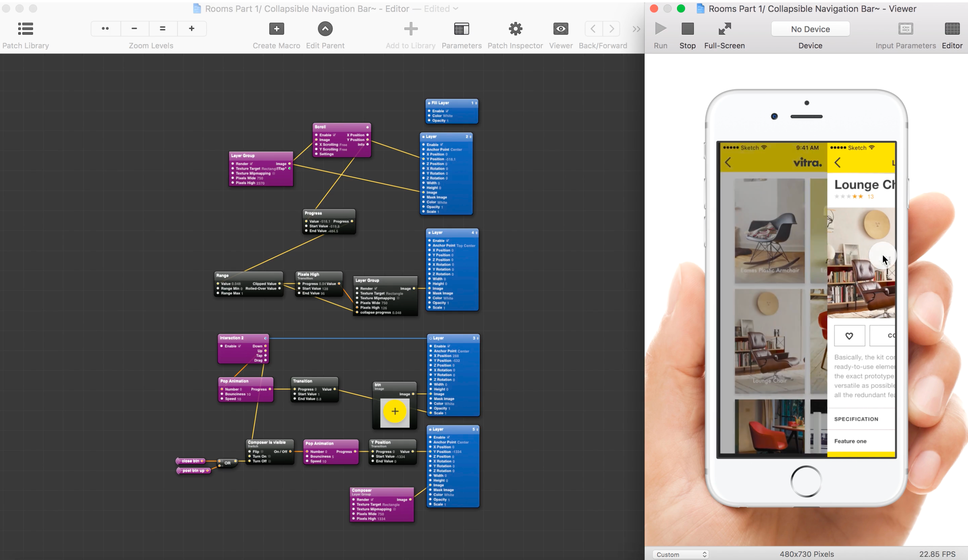The width and height of the screenshot is (968, 560).
Task: Open the Patch Library panel
Action: click(x=25, y=29)
